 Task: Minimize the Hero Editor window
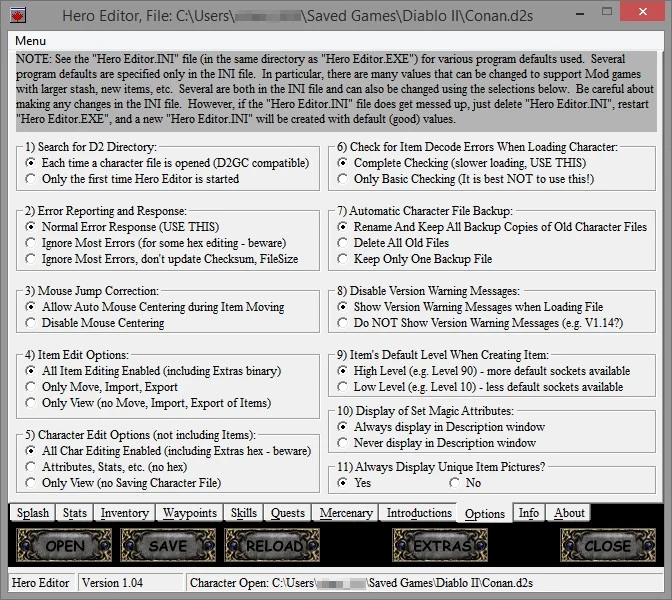pyautogui.click(x=580, y=13)
